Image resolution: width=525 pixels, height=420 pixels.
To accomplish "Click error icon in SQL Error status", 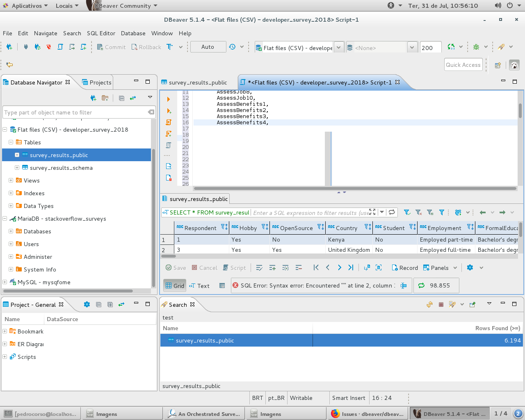I will coord(235,285).
